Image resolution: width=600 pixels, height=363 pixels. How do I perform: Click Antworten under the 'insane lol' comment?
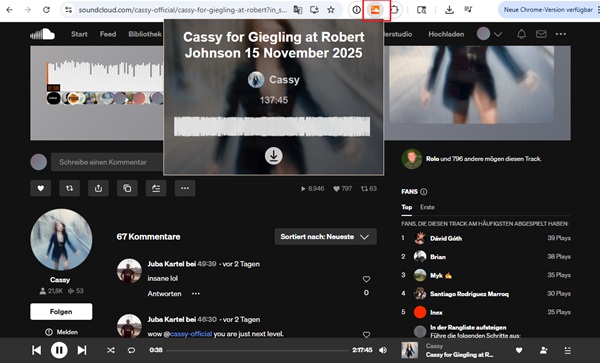165,294
